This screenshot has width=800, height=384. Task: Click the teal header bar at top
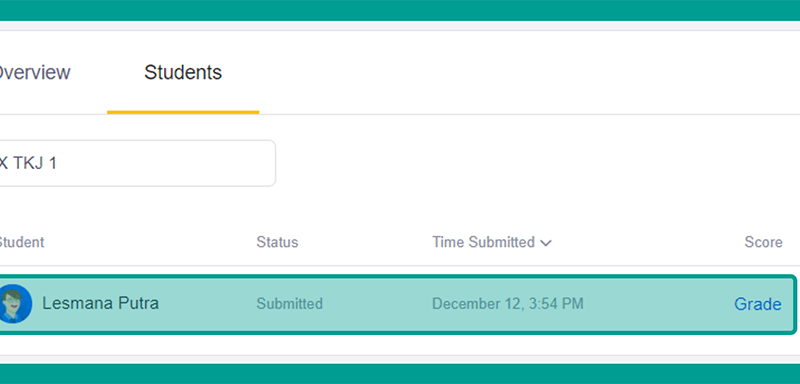[400, 10]
